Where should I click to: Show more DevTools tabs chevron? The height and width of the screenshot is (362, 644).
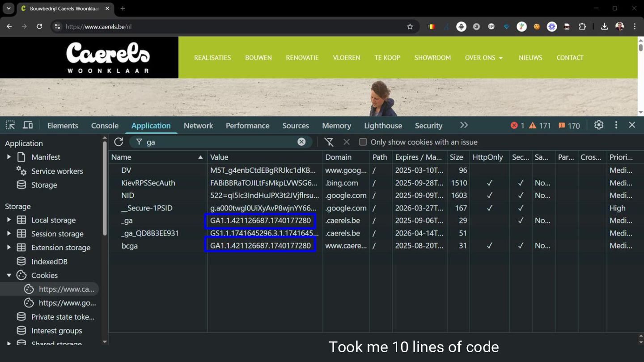click(464, 125)
